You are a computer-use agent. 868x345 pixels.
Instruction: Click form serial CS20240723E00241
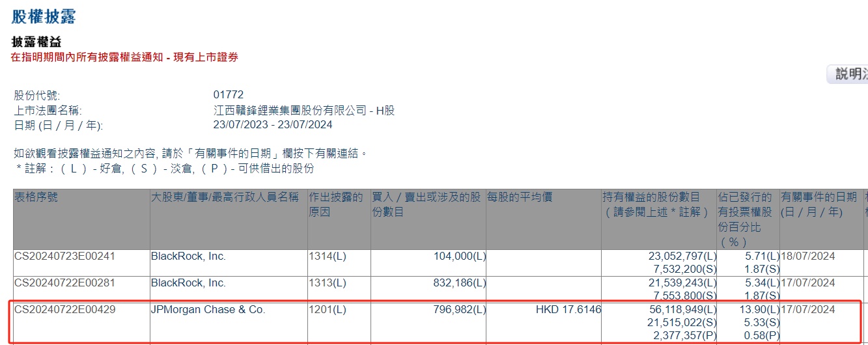[x=64, y=256]
